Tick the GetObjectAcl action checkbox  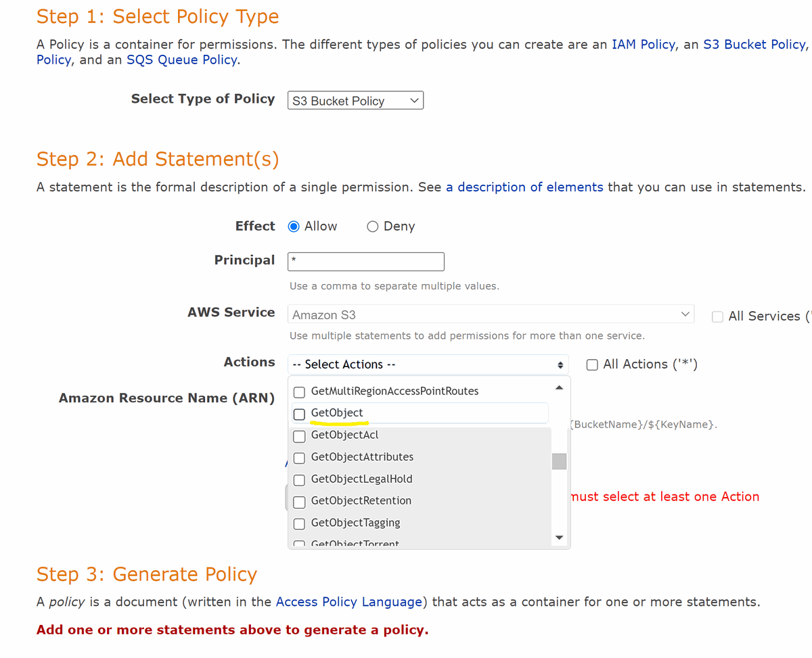click(x=299, y=436)
